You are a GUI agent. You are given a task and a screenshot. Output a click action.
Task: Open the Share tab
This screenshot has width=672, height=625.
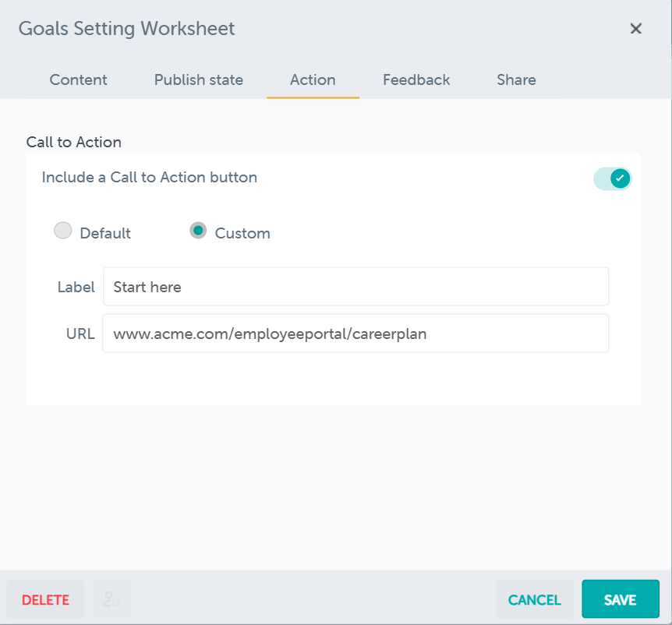516,79
